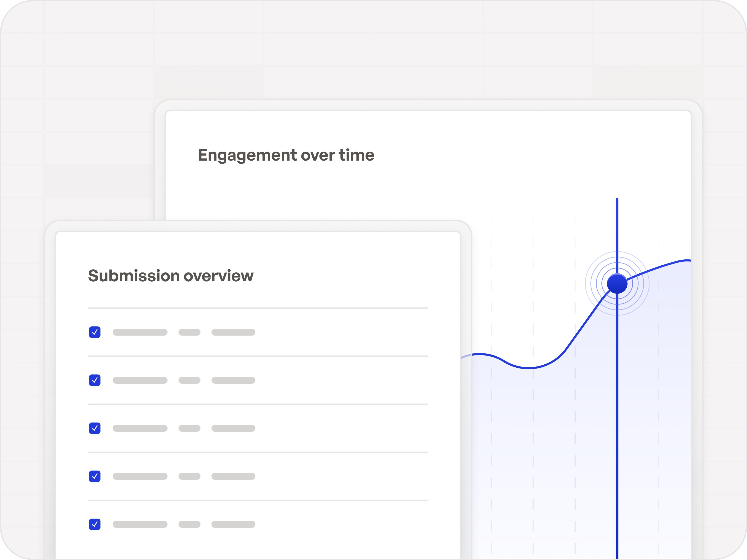
Task: Toggle the fifth submission row checkbox
Action: tap(95, 524)
